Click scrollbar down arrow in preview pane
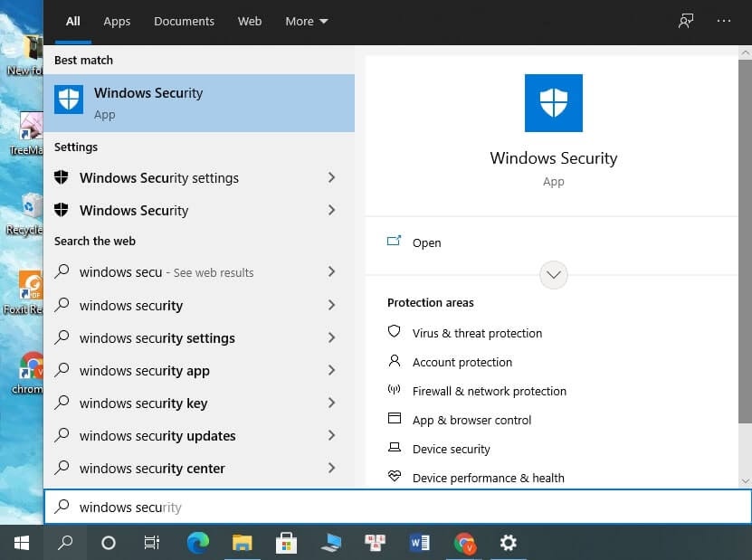This screenshot has width=752, height=560. 745,481
